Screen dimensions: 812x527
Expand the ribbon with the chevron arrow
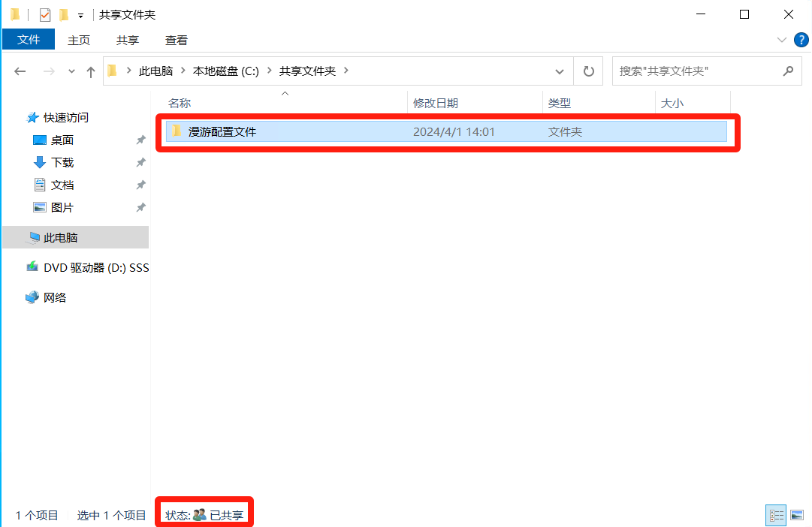(x=780, y=40)
